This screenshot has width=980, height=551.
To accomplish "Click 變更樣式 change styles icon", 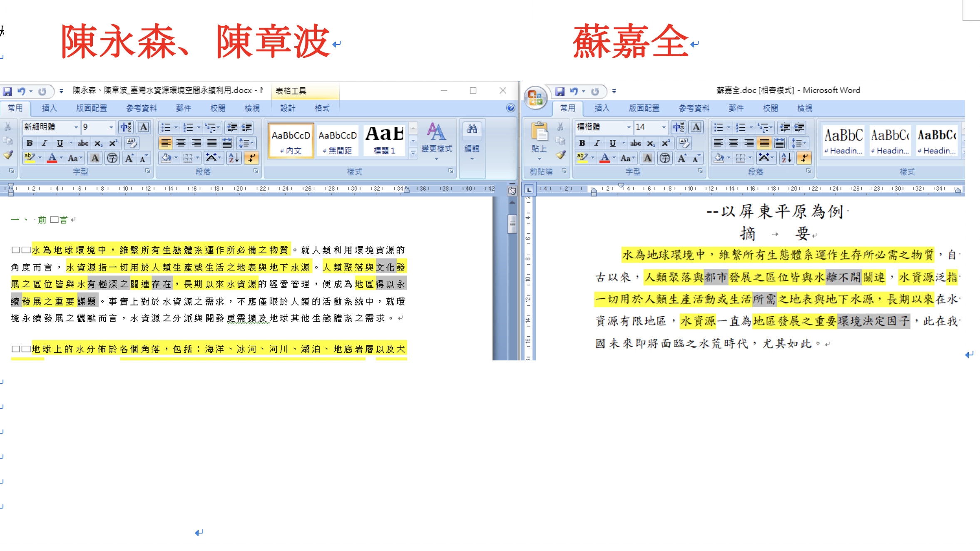I will [x=436, y=132].
